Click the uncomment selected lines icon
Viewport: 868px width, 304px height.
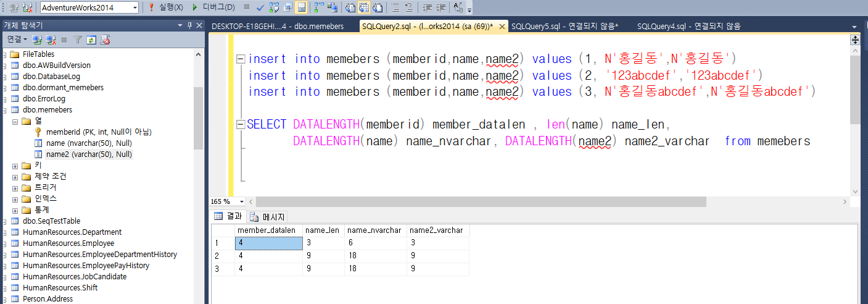coord(408,7)
